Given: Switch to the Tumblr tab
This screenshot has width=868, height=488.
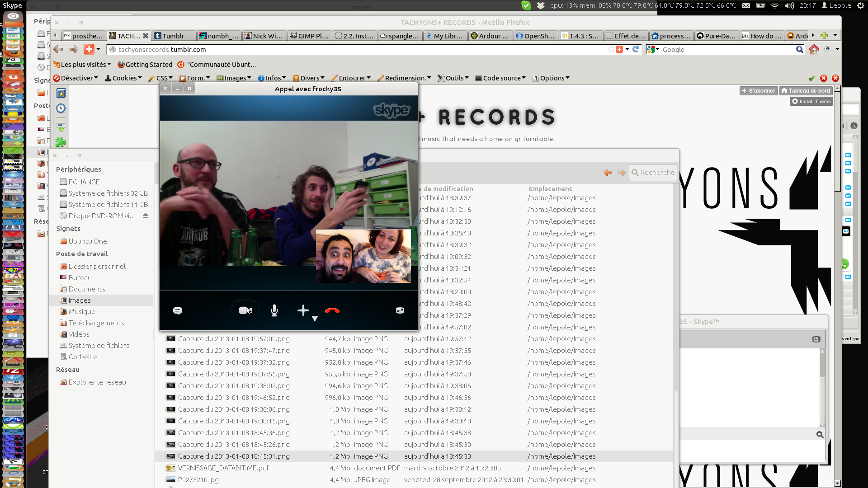Looking at the screenshot, I should coord(174,36).
